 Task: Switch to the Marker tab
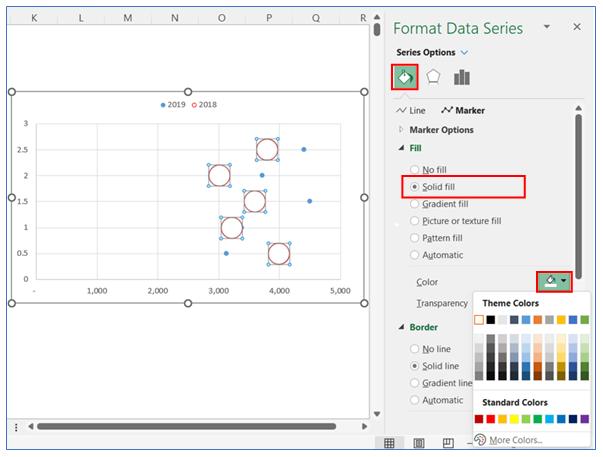(x=463, y=110)
